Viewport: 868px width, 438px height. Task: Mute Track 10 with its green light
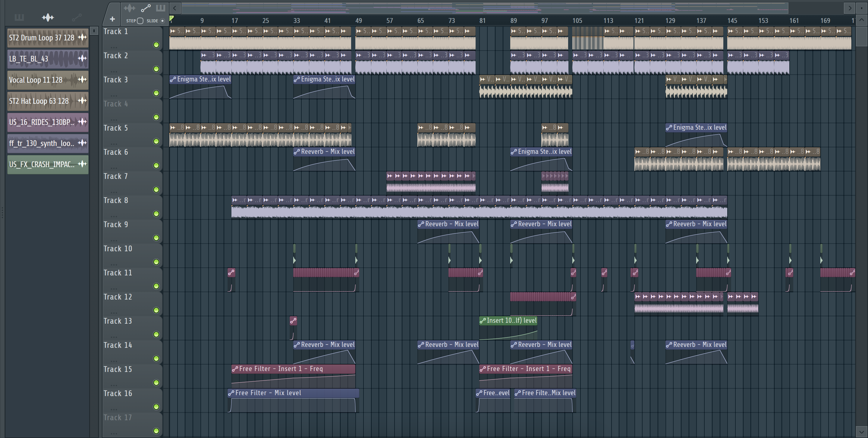(x=156, y=262)
